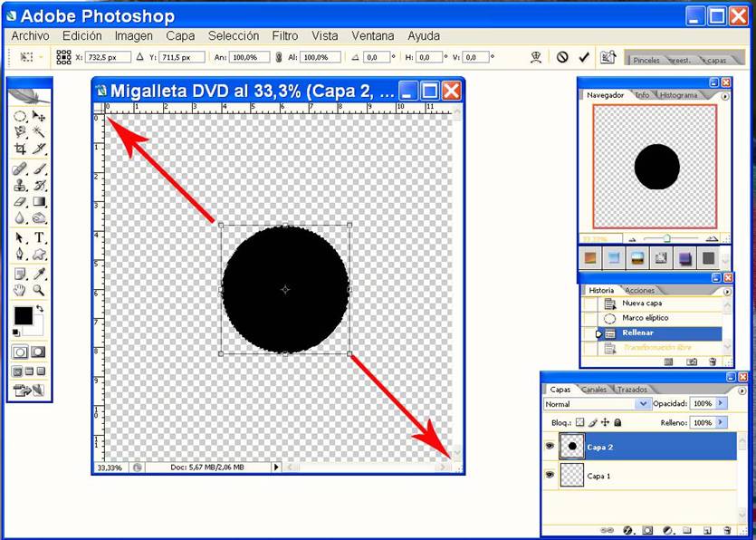The height and width of the screenshot is (540, 756).
Task: Select the Hand tool
Action: tap(20, 290)
